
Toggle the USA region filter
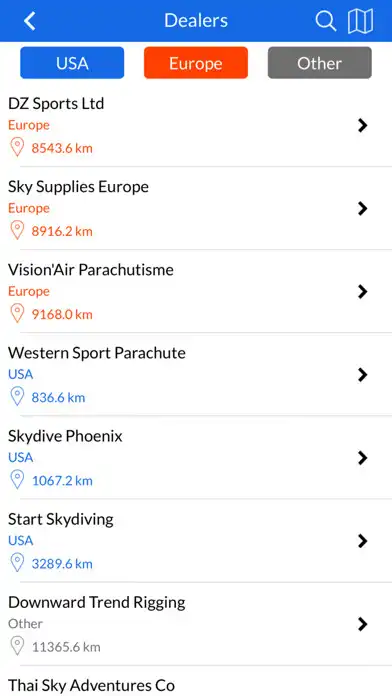click(72, 63)
